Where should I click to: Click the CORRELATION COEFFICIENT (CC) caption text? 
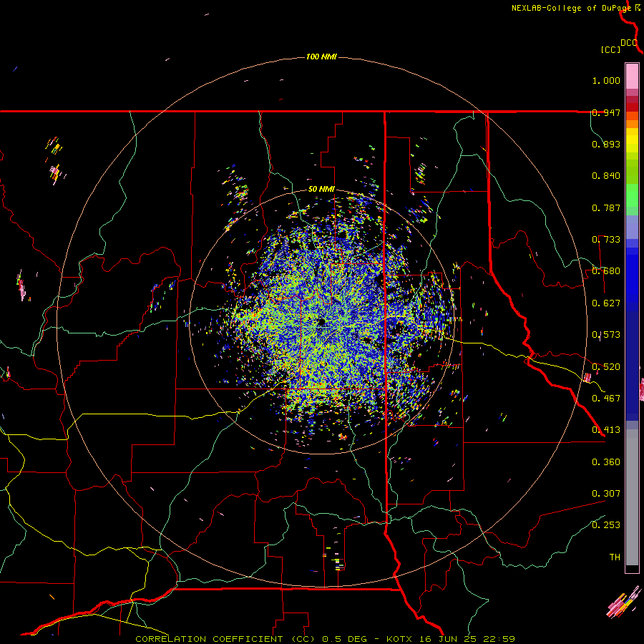point(225,639)
